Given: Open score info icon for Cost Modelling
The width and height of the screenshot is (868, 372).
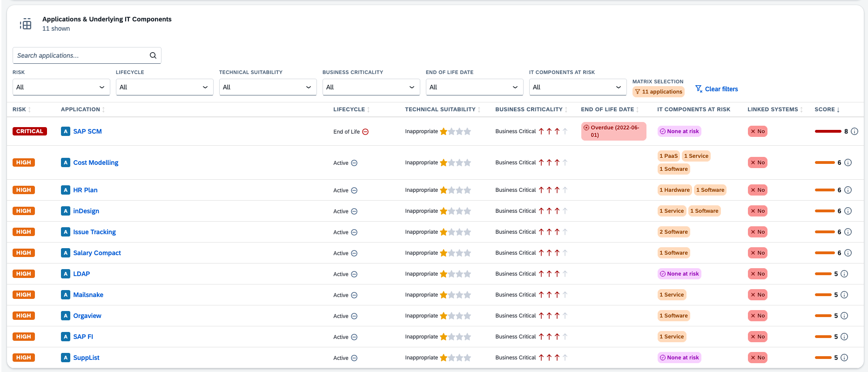Looking at the screenshot, I should point(848,162).
